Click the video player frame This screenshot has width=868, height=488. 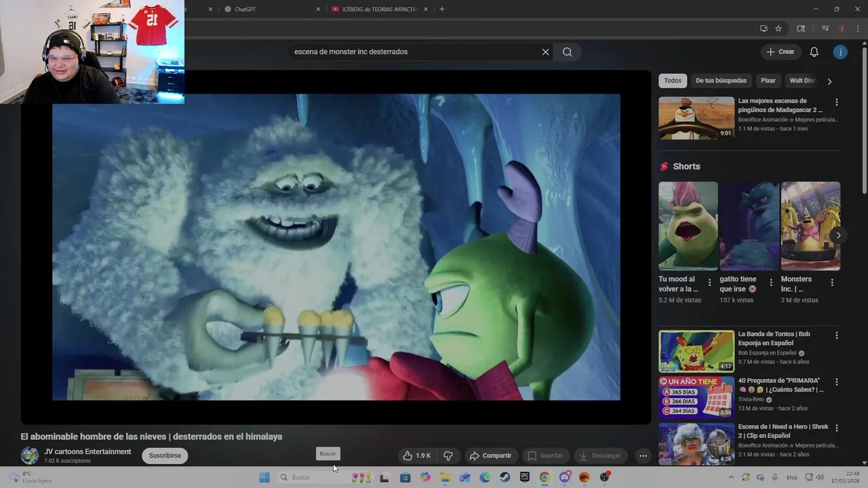pyautogui.click(x=336, y=247)
